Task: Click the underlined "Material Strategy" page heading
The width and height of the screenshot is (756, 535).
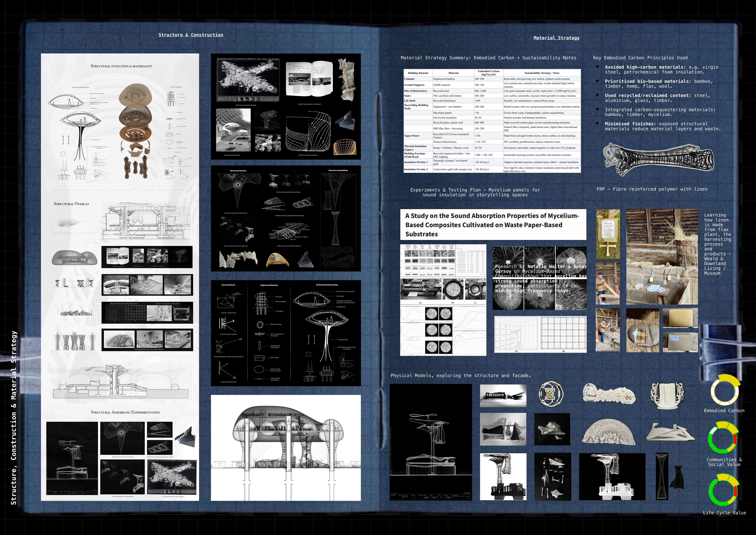Action: click(556, 38)
